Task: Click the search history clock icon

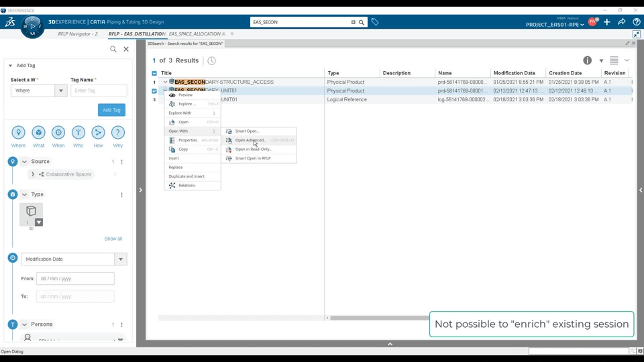Action: [211, 61]
